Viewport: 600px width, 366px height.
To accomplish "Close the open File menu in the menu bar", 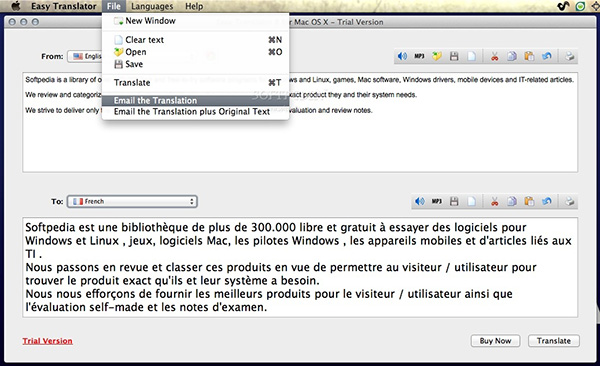I will (x=114, y=6).
